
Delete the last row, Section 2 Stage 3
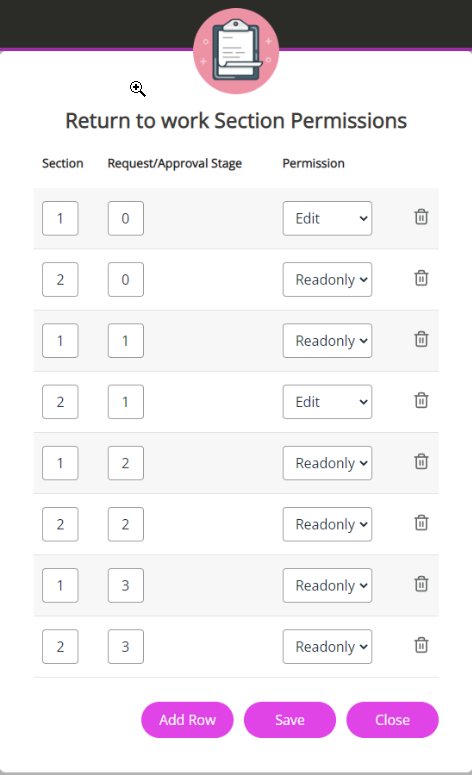(421, 645)
